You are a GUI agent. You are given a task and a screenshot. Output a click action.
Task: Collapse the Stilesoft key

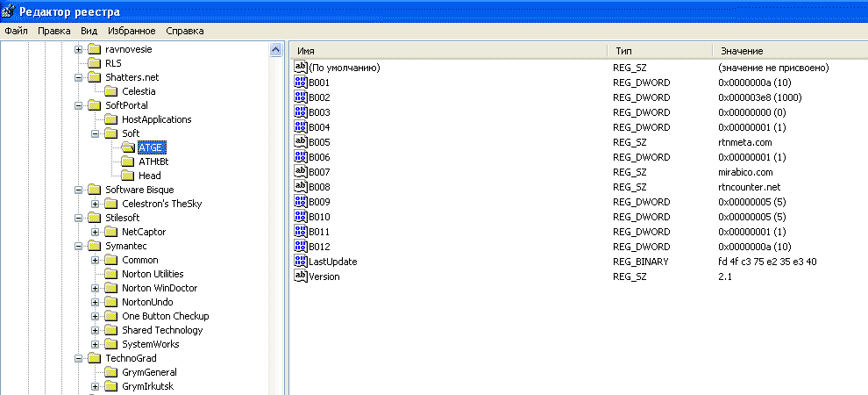tap(78, 218)
